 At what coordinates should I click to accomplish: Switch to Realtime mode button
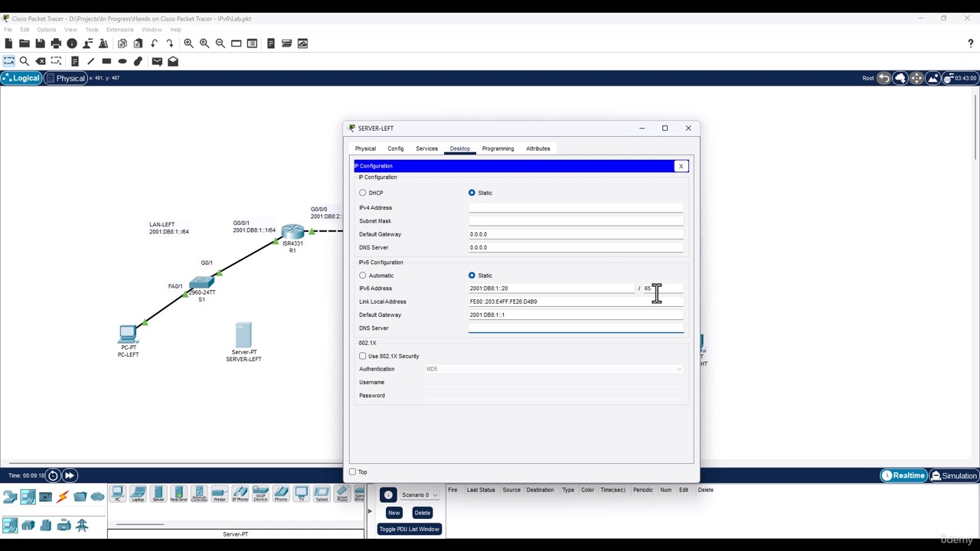[903, 476]
